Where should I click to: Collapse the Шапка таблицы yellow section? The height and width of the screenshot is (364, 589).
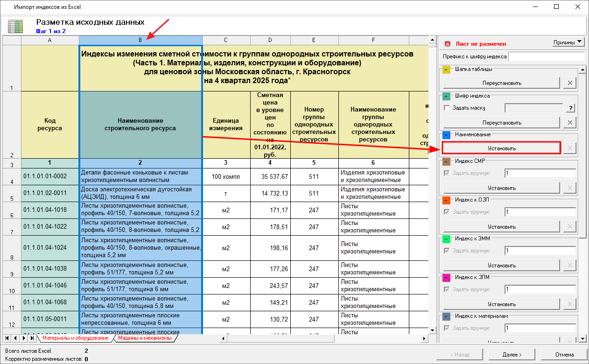click(447, 70)
